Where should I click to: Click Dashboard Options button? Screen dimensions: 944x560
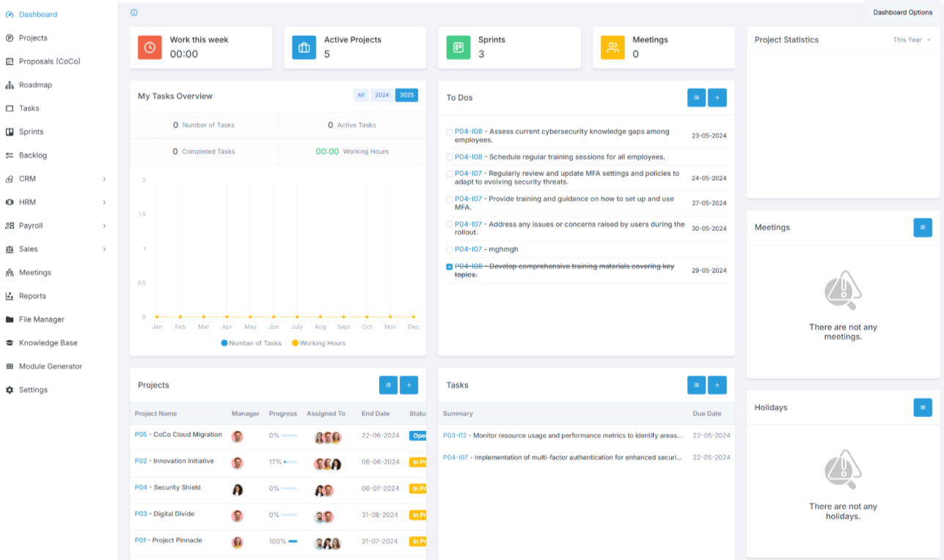tap(902, 12)
